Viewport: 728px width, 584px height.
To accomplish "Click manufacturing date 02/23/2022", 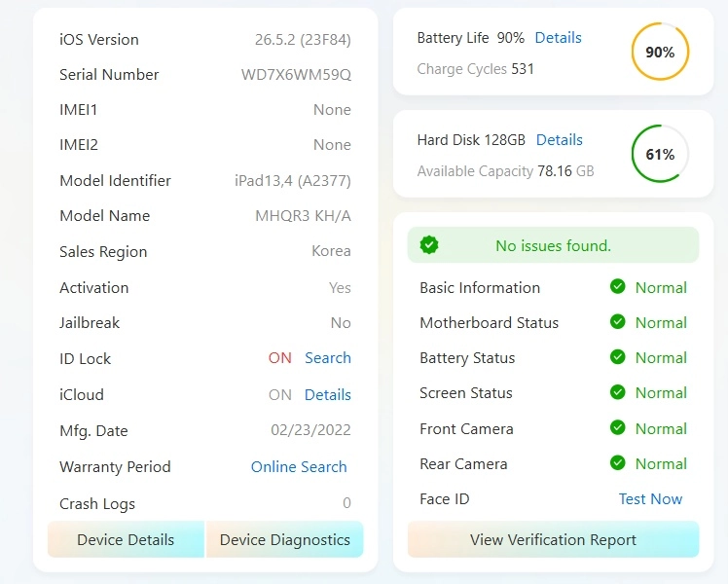I will 310,430.
